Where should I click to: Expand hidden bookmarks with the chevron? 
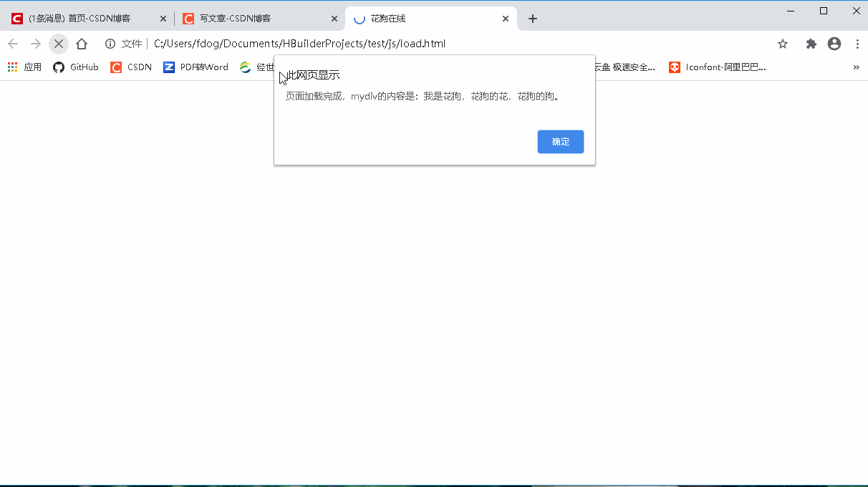856,67
